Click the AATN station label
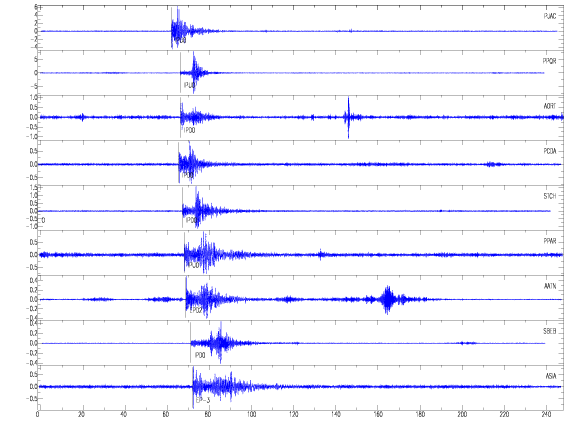 pyautogui.click(x=550, y=286)
